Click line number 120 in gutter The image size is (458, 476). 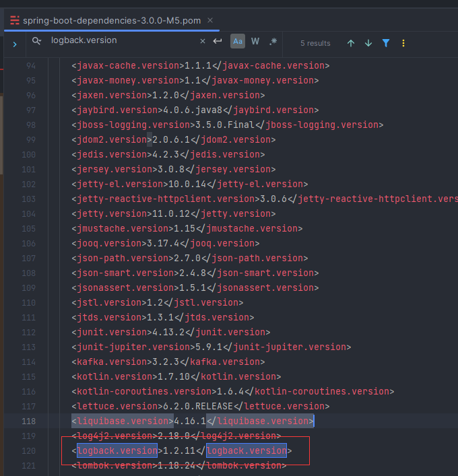(x=28, y=451)
